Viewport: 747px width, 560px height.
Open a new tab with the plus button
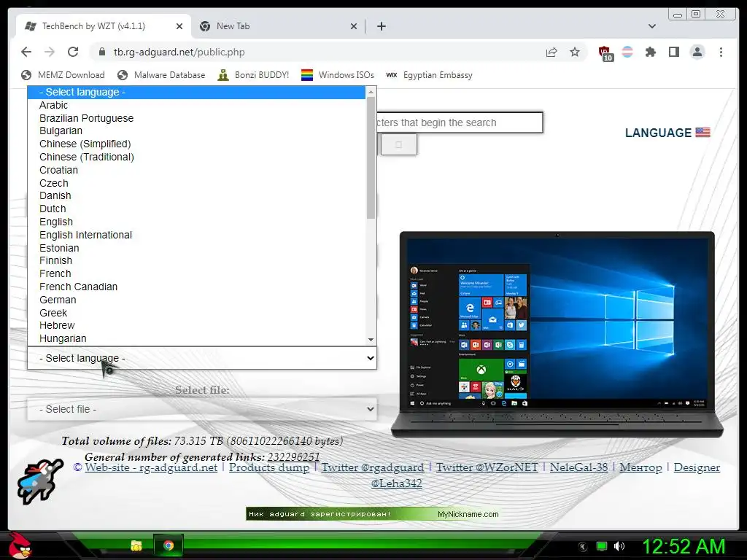(381, 26)
